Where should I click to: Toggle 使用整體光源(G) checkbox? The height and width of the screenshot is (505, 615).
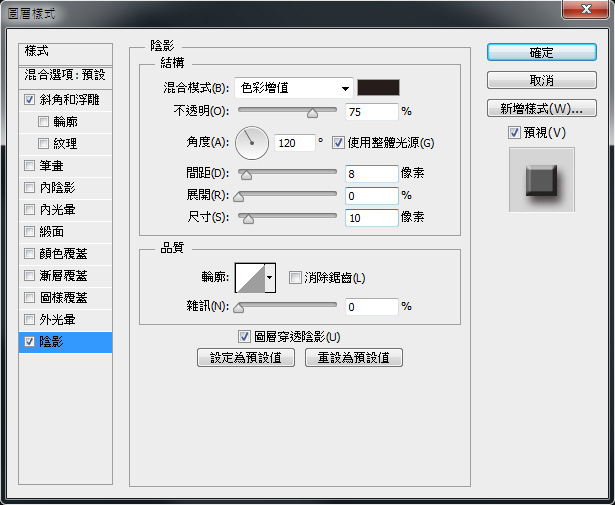pyautogui.click(x=338, y=143)
